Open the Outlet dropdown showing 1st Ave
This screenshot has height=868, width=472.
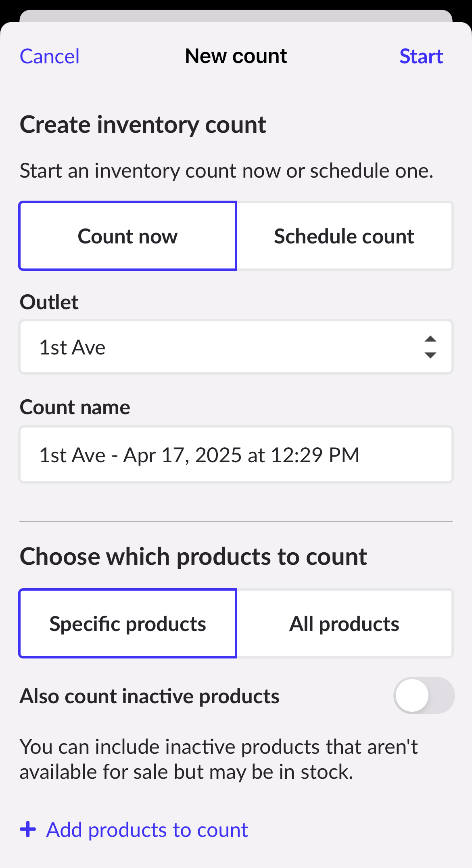click(x=226, y=347)
